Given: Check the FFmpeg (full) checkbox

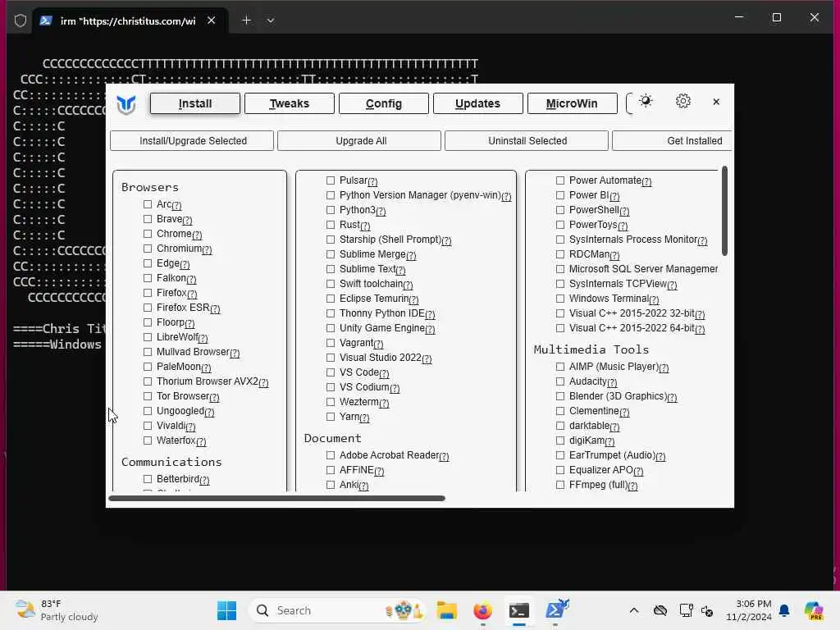Looking at the screenshot, I should tap(559, 485).
